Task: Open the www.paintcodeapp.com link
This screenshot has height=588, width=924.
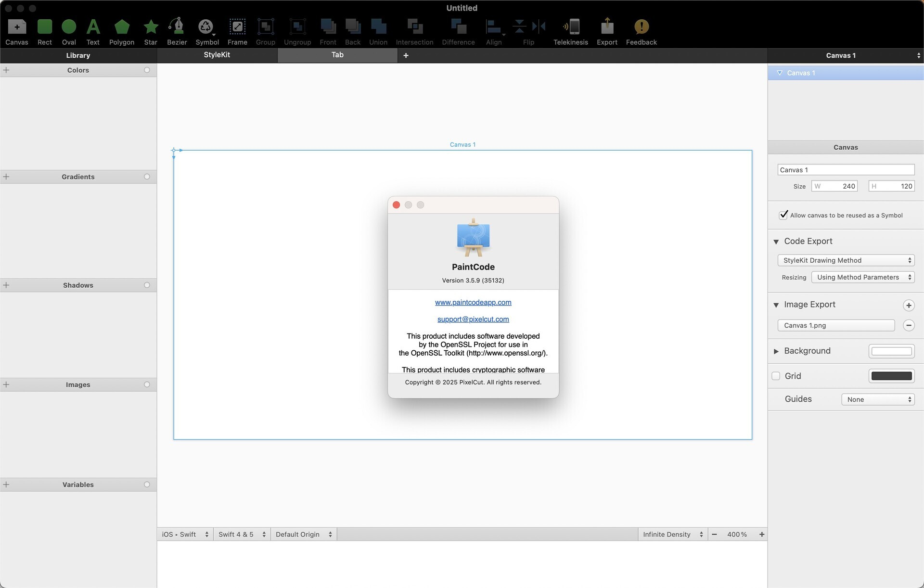Action: click(x=473, y=302)
